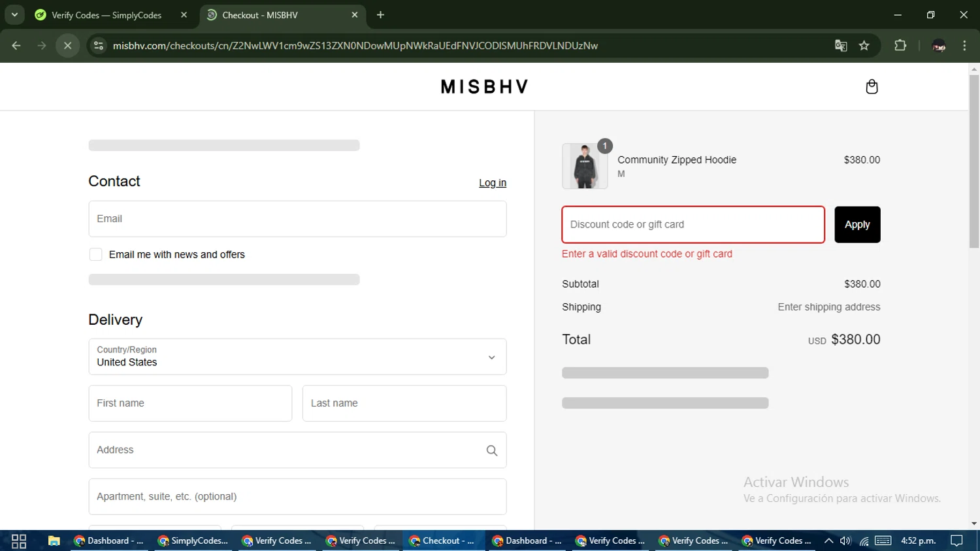
Task: Switch to Checkout - MISBHV browser tab
Action: [281, 15]
